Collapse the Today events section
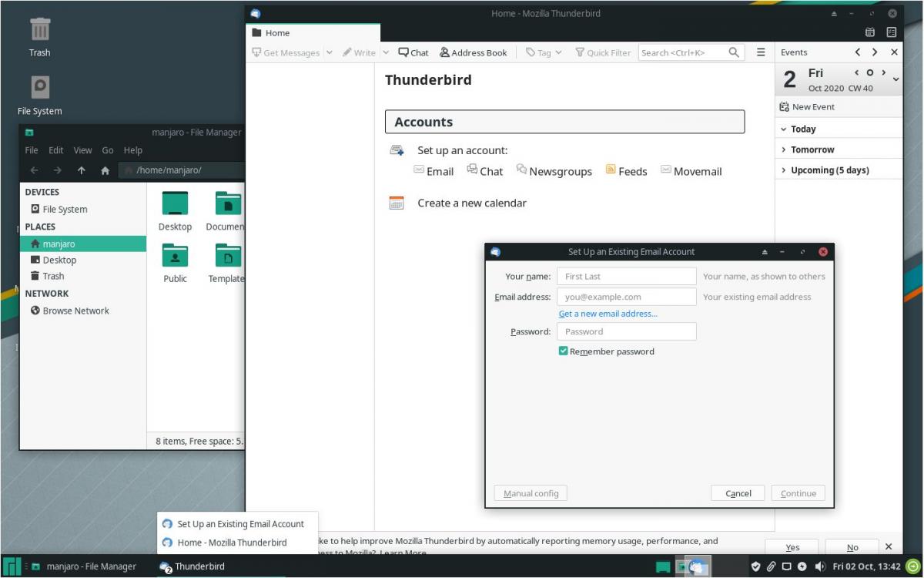This screenshot has width=924, height=578. point(784,129)
